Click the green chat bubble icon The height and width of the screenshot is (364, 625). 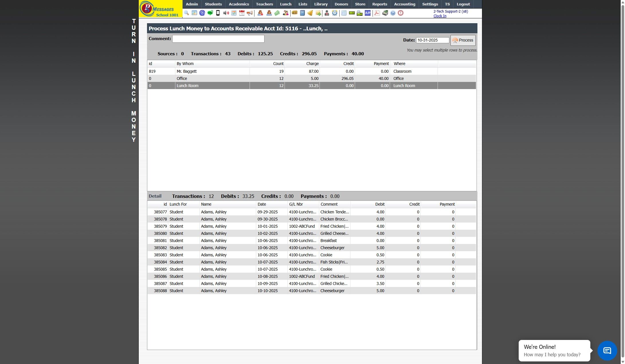[x=210, y=13]
